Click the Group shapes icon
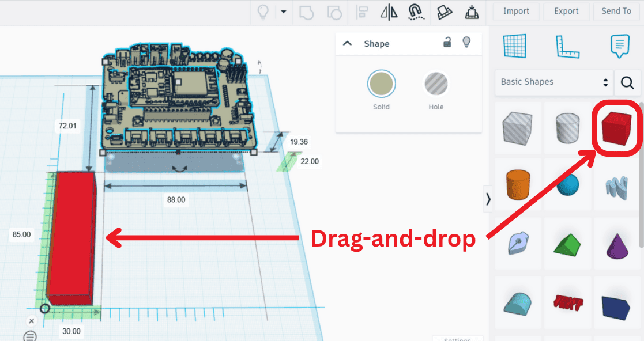 coord(306,12)
